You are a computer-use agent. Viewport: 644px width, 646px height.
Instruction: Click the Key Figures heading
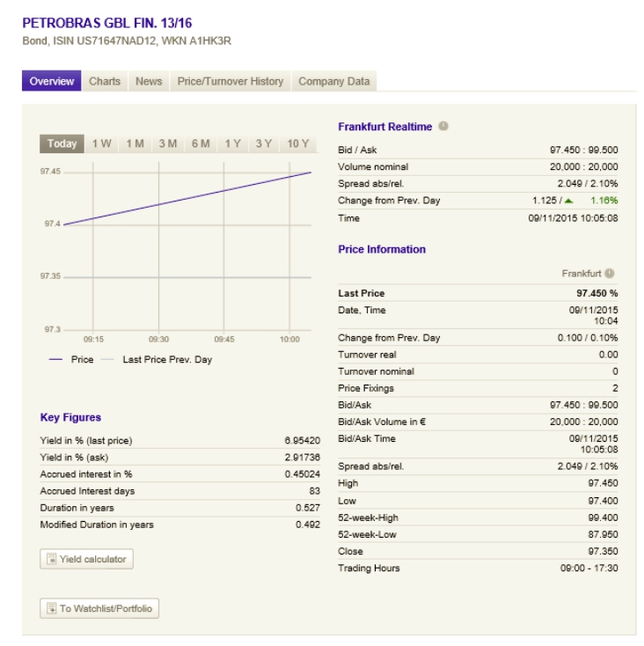(70, 417)
